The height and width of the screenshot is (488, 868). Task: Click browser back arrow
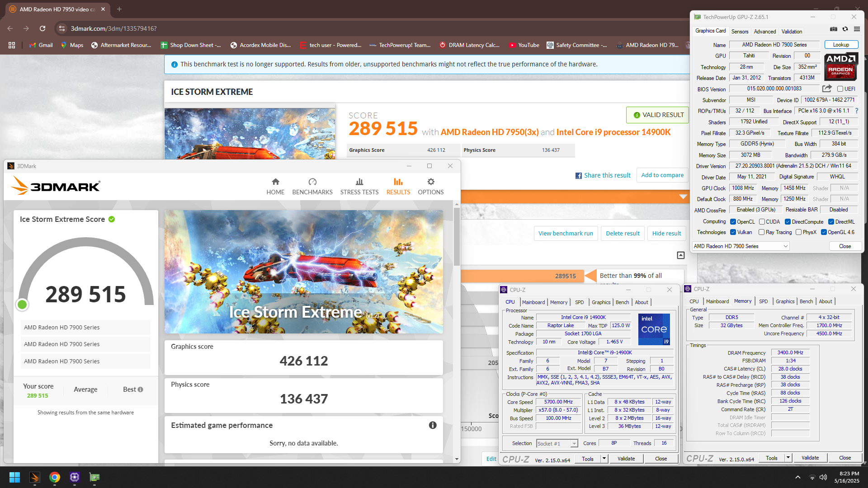(x=10, y=28)
